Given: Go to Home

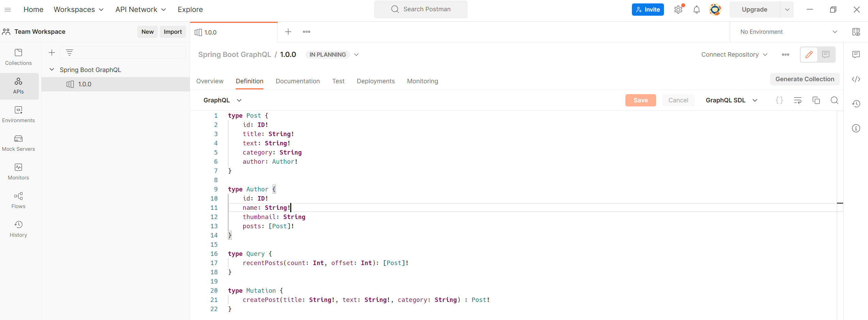Looking at the screenshot, I should (33, 10).
